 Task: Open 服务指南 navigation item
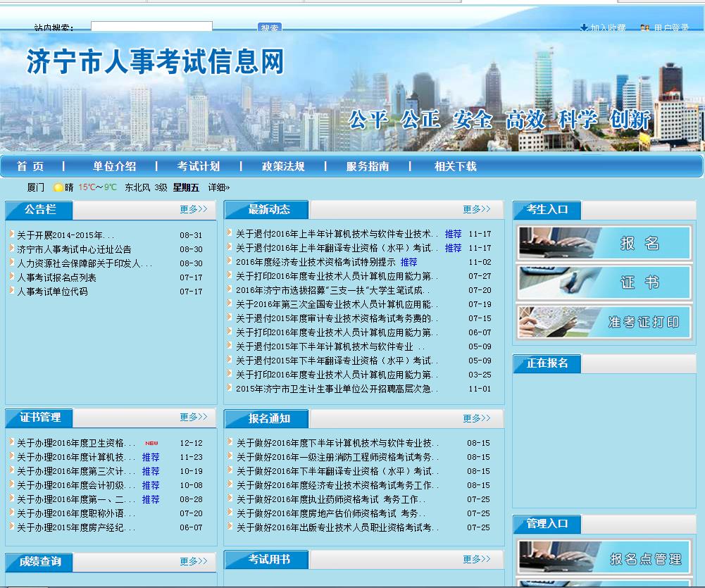[x=368, y=166]
